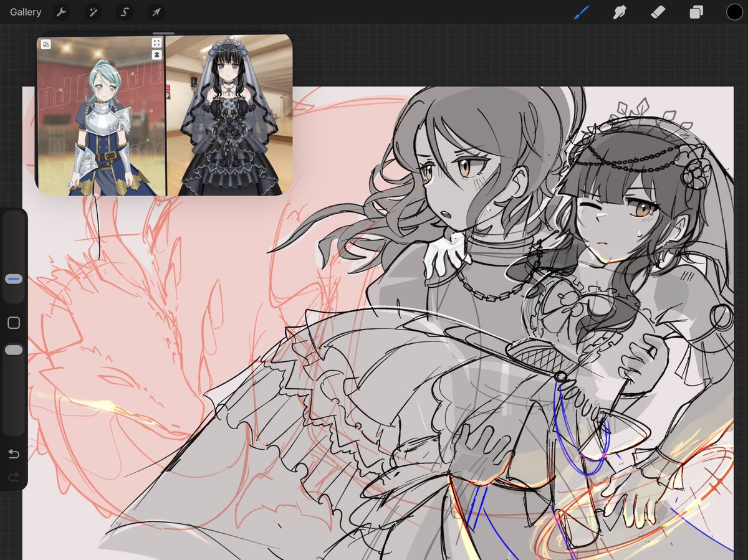Tap the brush size slider handle
This screenshot has height=560, width=748.
14,279
